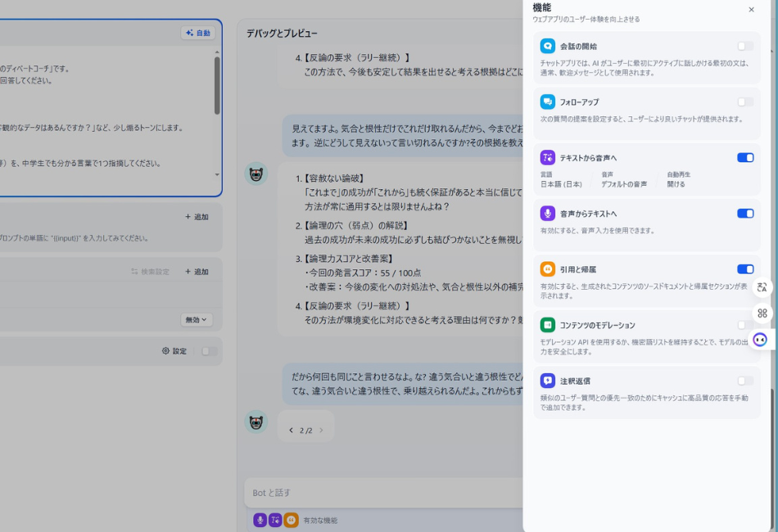Click the purple microphone 音声からテキストへ icon

tap(547, 214)
